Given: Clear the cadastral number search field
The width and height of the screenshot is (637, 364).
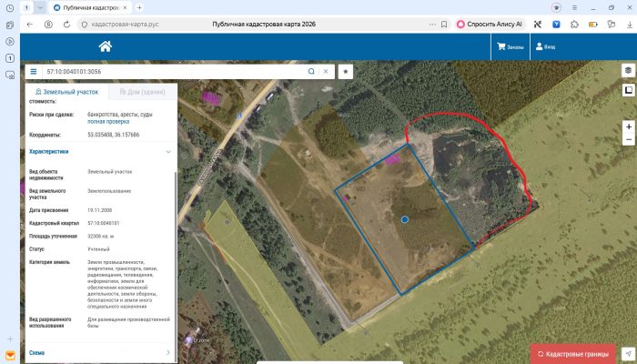Looking at the screenshot, I should 326,72.
